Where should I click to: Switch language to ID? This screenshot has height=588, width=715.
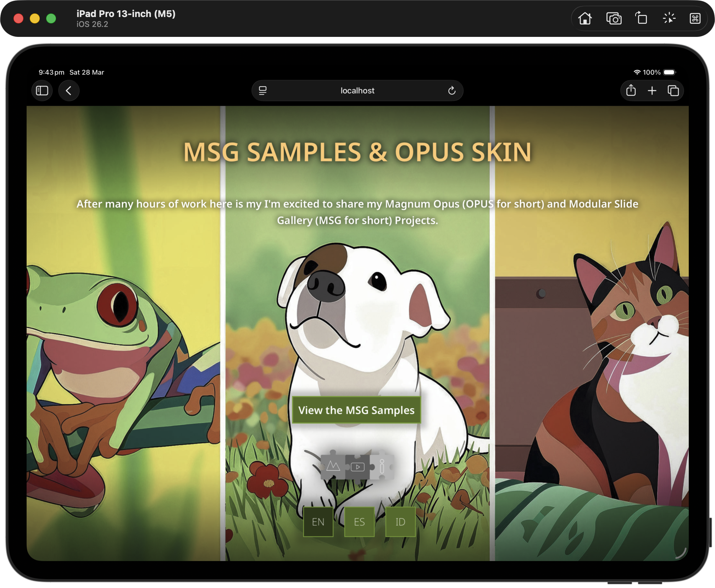[x=400, y=522]
